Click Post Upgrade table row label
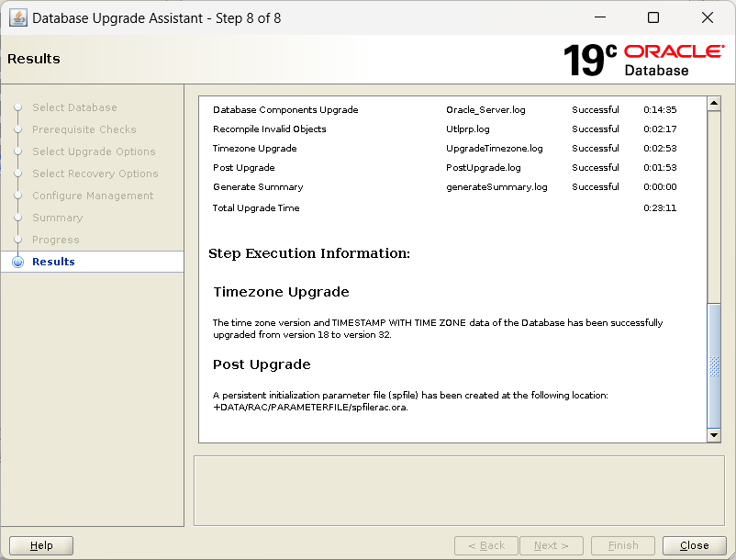This screenshot has height=560, width=736. [x=243, y=167]
